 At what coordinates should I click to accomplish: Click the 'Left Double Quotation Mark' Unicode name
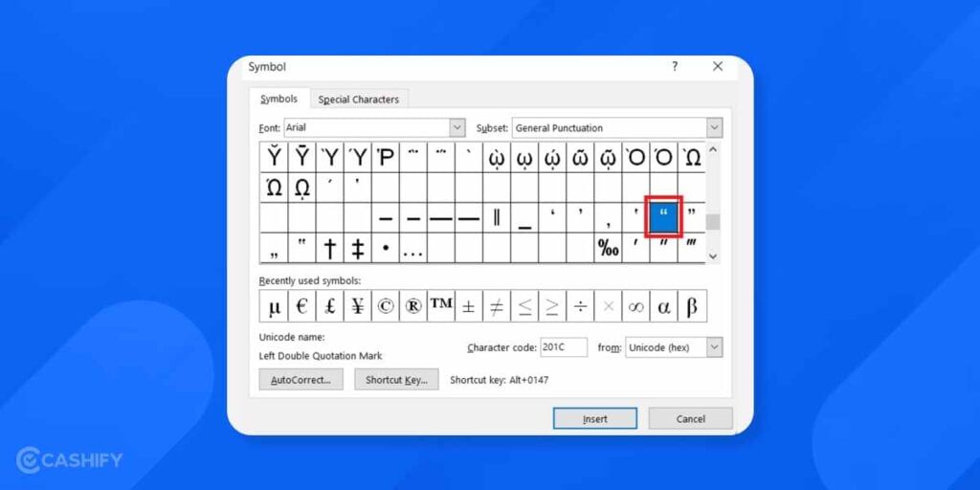(321, 356)
